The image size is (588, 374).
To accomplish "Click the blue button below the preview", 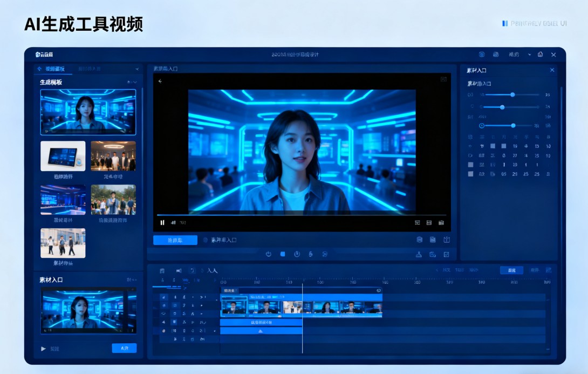I will [175, 240].
